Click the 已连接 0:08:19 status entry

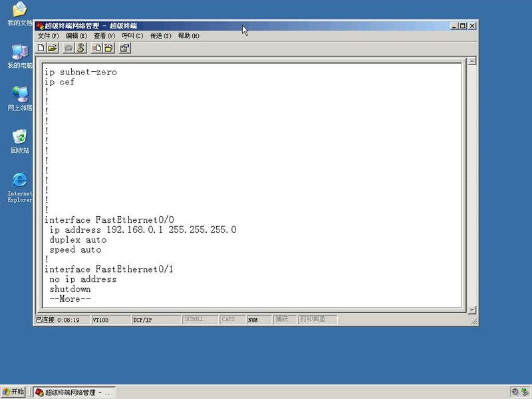[62, 320]
